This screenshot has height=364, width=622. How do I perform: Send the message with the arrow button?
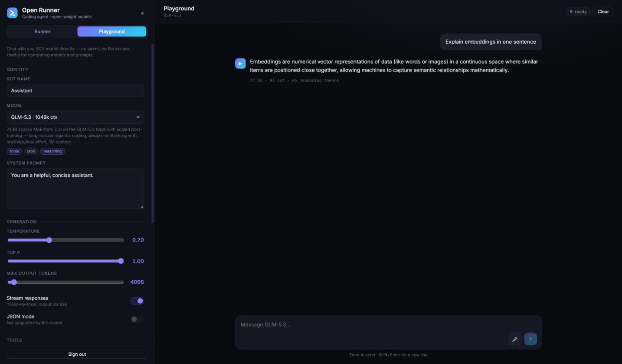(530, 339)
